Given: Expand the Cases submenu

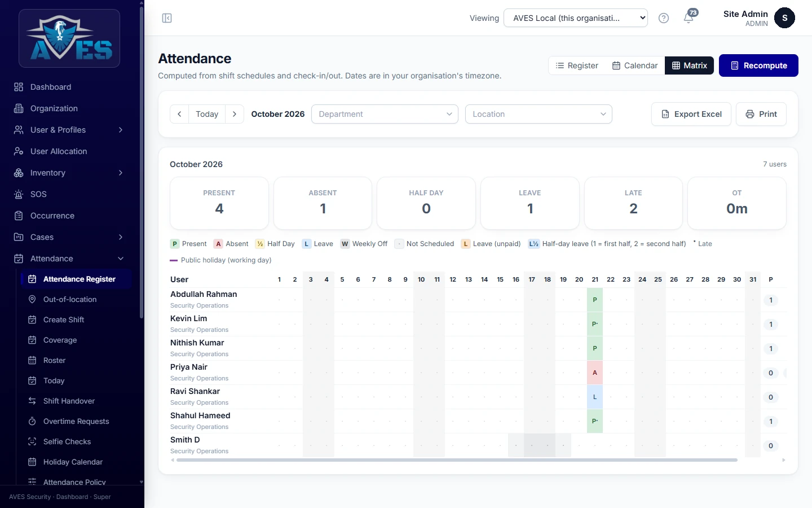Looking at the screenshot, I should coord(121,237).
